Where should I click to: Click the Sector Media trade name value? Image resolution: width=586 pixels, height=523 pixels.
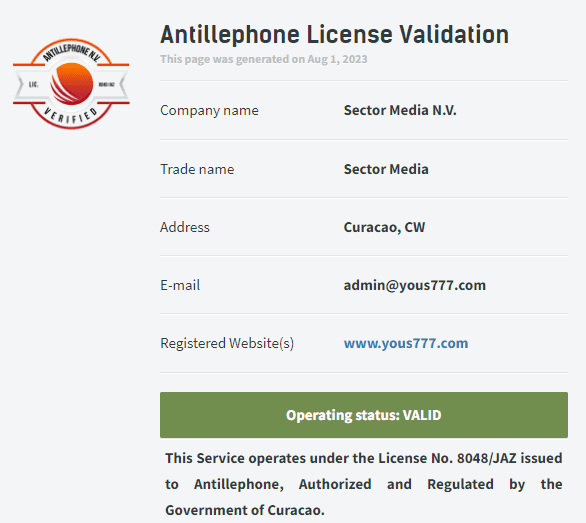[x=386, y=169]
